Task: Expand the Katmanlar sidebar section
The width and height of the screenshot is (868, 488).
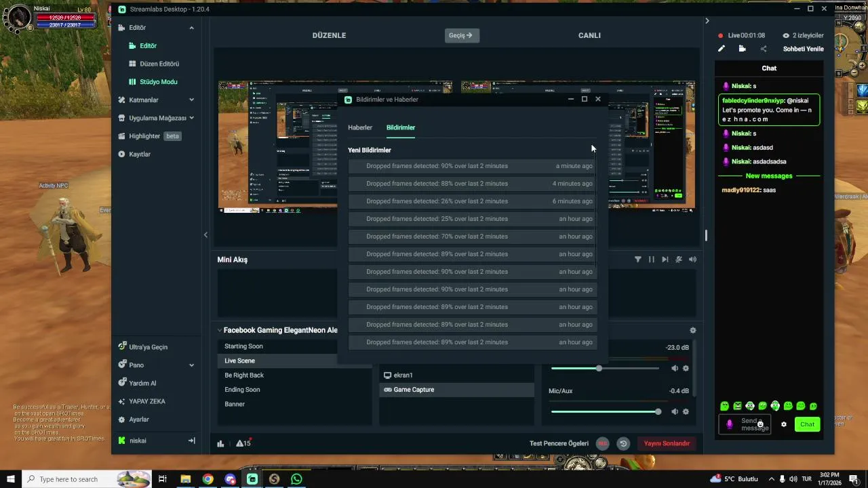Action: [x=191, y=100]
